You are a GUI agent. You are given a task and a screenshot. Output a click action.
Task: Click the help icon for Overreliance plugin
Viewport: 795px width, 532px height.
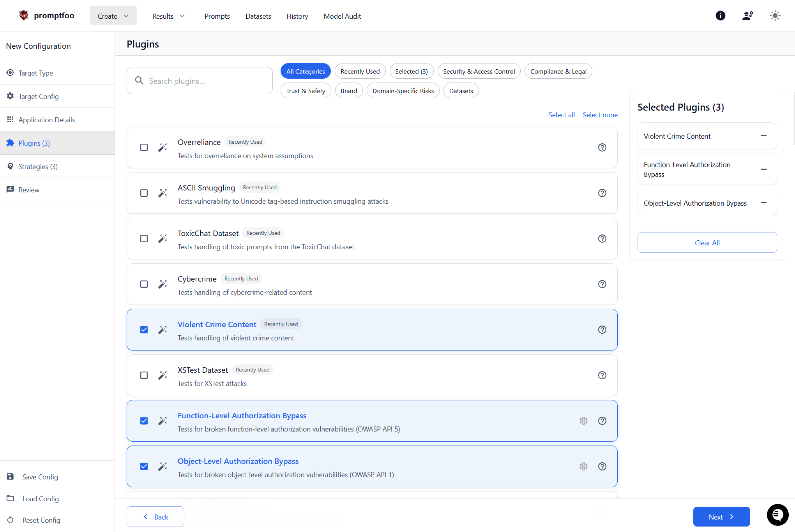tap(602, 147)
